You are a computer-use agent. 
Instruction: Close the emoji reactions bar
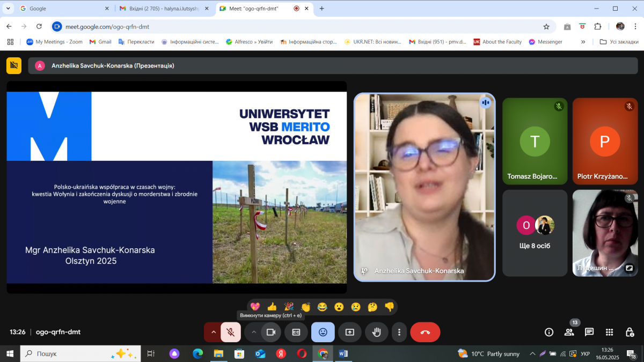point(323,333)
